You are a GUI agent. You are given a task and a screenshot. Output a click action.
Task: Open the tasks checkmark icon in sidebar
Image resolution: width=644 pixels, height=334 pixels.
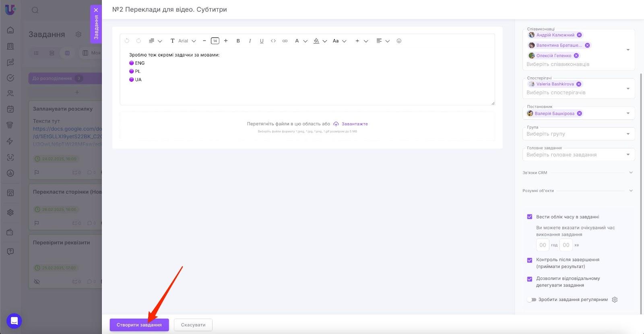point(10,78)
